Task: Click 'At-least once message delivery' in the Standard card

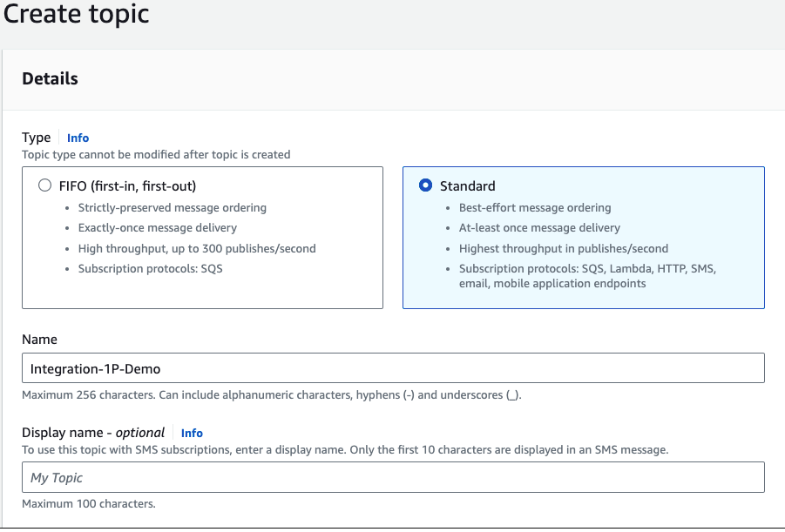Action: 539,228
